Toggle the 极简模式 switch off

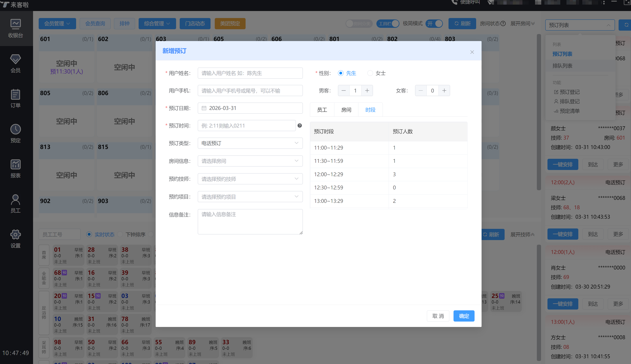[434, 23]
